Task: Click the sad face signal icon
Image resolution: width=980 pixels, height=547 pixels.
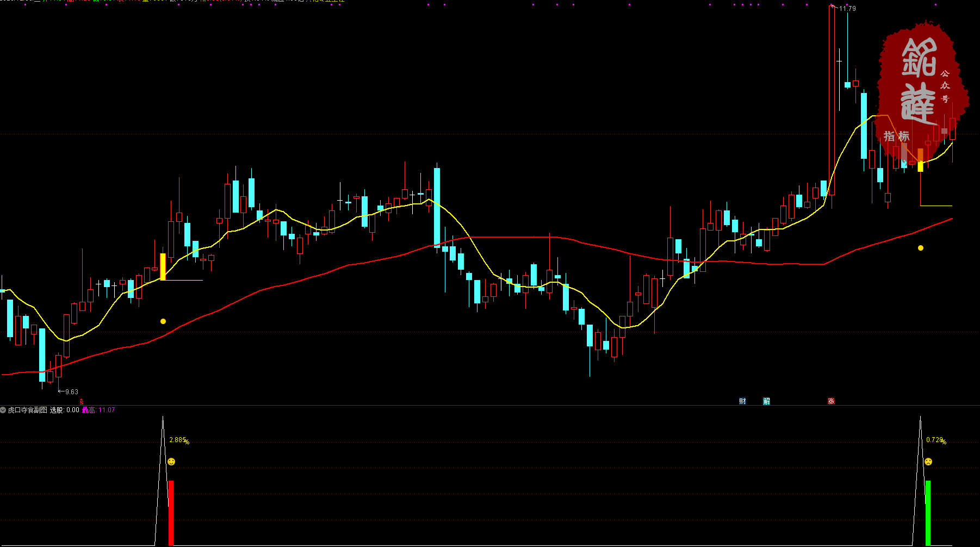Action: pos(928,462)
